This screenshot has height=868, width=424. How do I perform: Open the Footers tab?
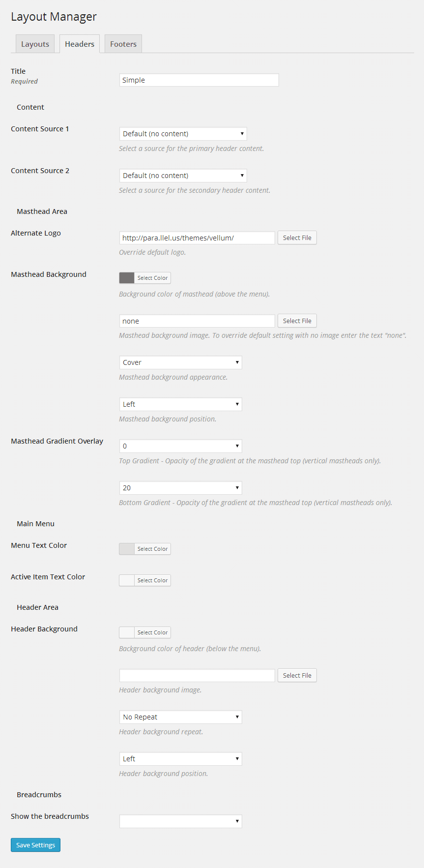coord(123,44)
